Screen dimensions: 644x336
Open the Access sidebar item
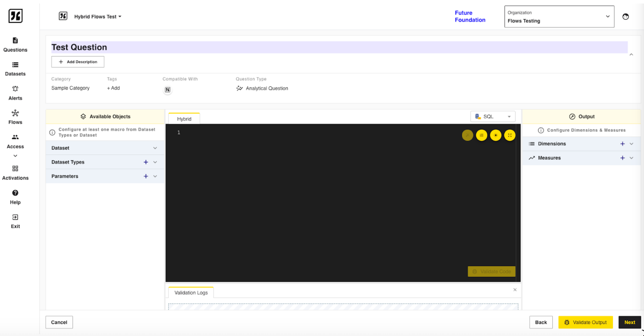tap(15, 142)
